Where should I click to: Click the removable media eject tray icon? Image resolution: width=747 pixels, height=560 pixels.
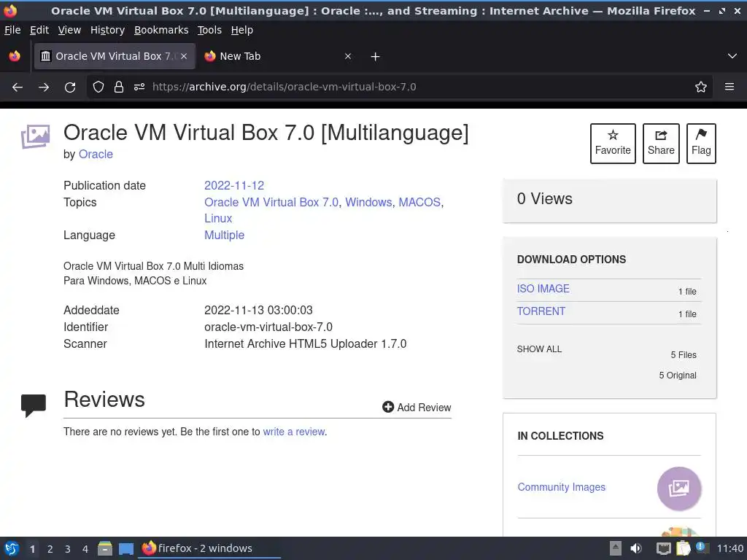click(616, 548)
